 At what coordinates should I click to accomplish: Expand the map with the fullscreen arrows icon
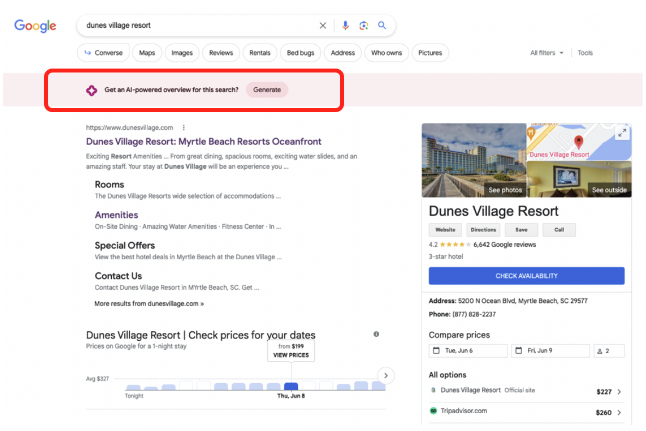[x=622, y=133]
